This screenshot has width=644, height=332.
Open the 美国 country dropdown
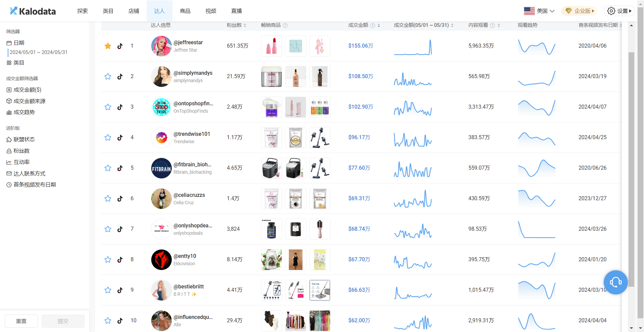pyautogui.click(x=539, y=11)
